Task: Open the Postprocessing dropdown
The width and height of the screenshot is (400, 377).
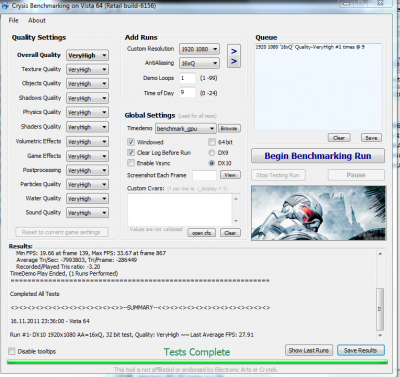Action: coord(87,170)
